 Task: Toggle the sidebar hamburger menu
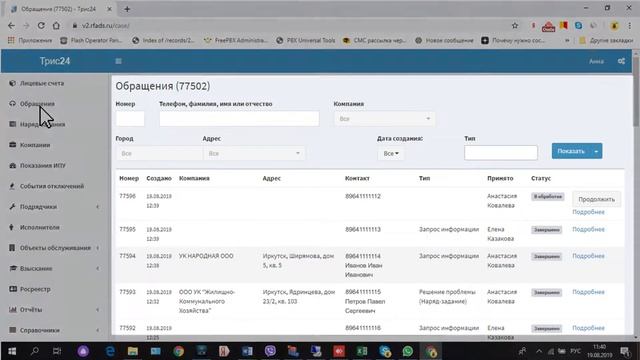118,61
